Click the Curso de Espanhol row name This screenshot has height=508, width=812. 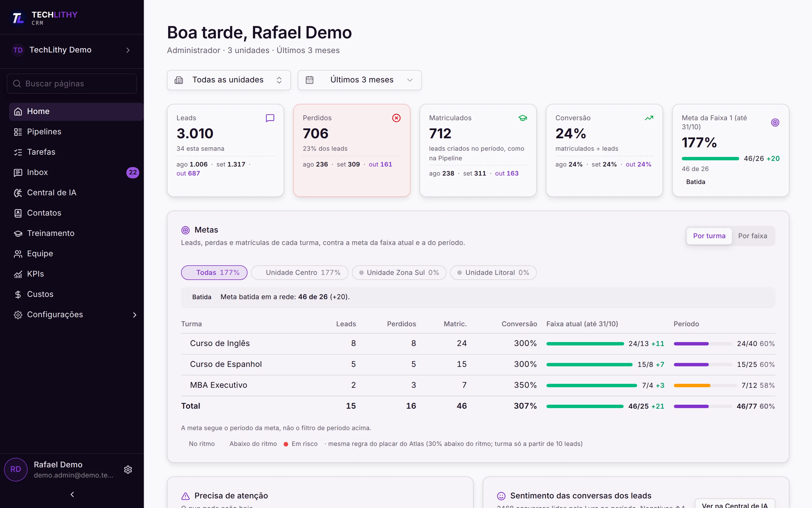click(x=226, y=364)
